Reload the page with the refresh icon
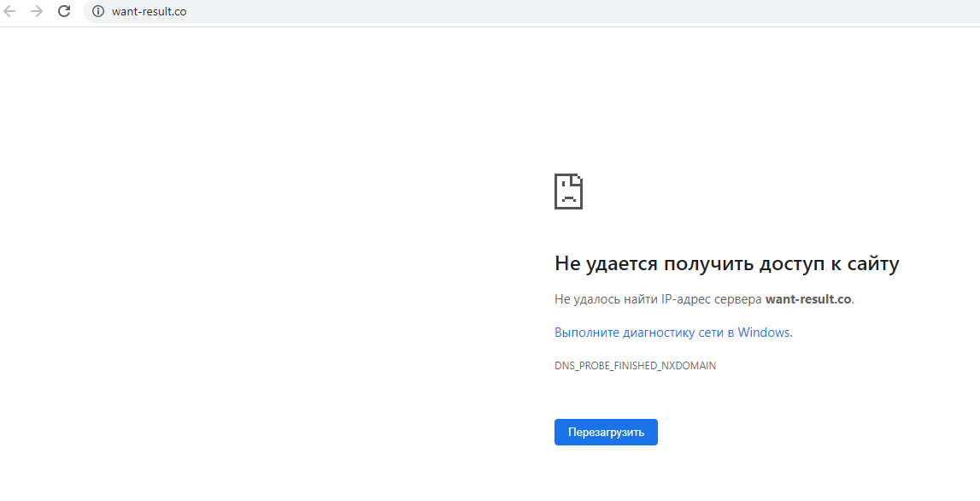The height and width of the screenshot is (501, 980). point(64,11)
